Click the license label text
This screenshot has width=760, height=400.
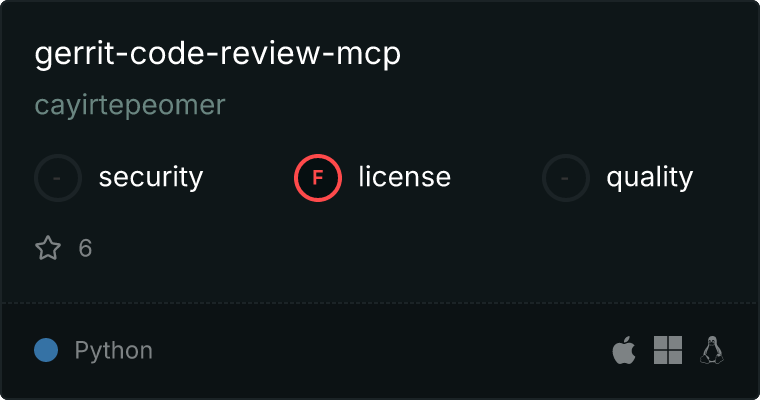405,177
